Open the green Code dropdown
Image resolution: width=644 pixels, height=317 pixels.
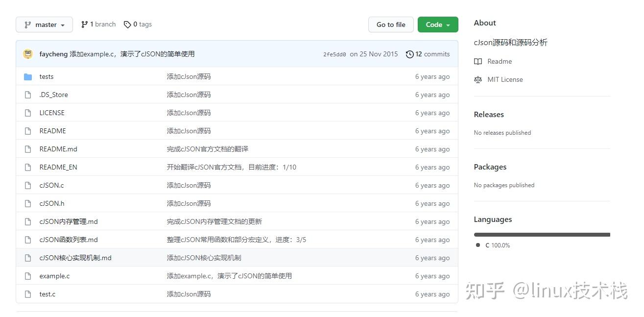[438, 24]
